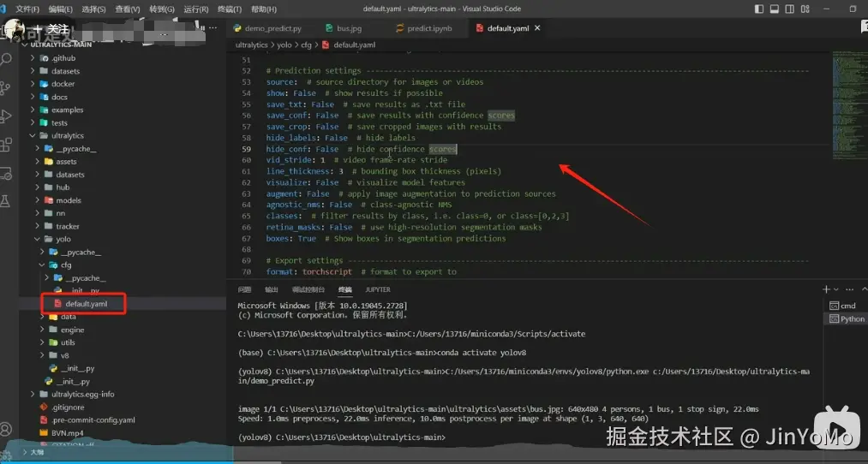Screen dimensions: 868x464
Task: Toggle the bottom panel visibility
Action: tap(775, 9)
